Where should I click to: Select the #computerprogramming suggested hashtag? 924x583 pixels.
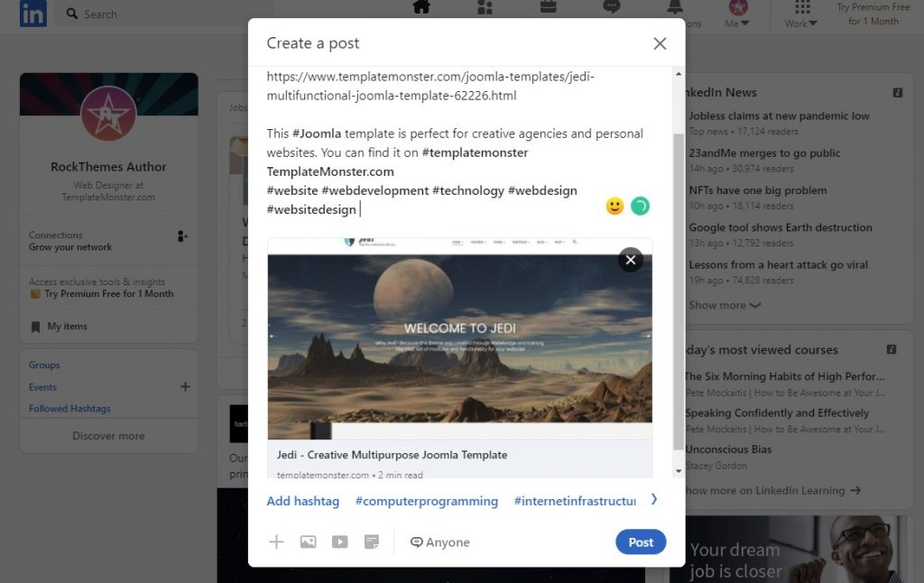pos(426,501)
